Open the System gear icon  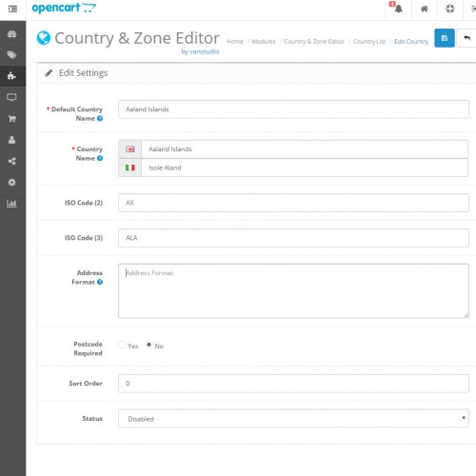coord(11,183)
